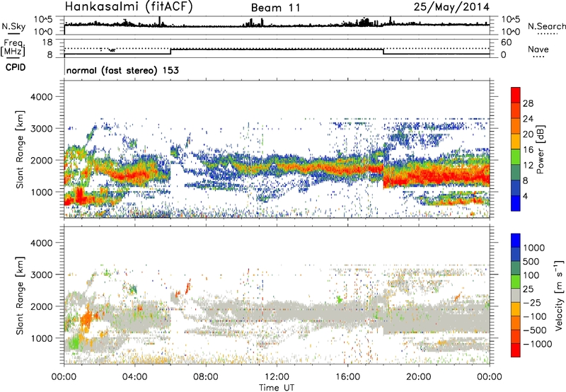Click the Hankasalmi (fitACF) title
566x392 pixels.
[x=129, y=7]
